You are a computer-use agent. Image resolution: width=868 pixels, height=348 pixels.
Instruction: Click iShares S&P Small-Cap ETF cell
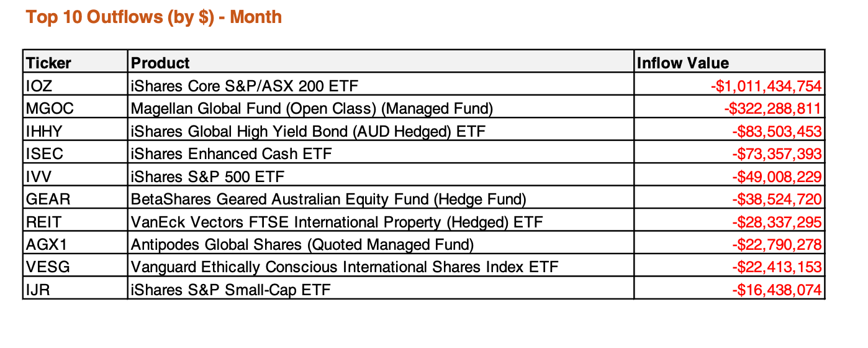381,290
